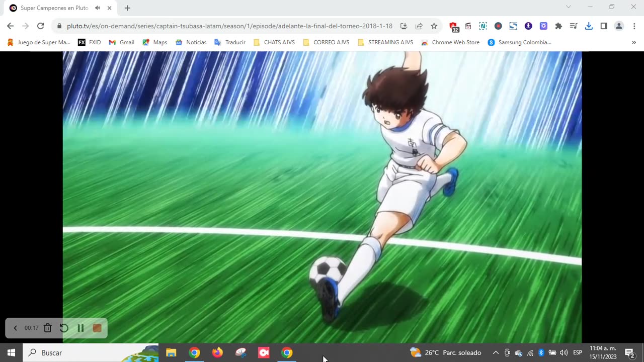644x362 pixels.
Task: Share this page icon
Action: click(419, 26)
